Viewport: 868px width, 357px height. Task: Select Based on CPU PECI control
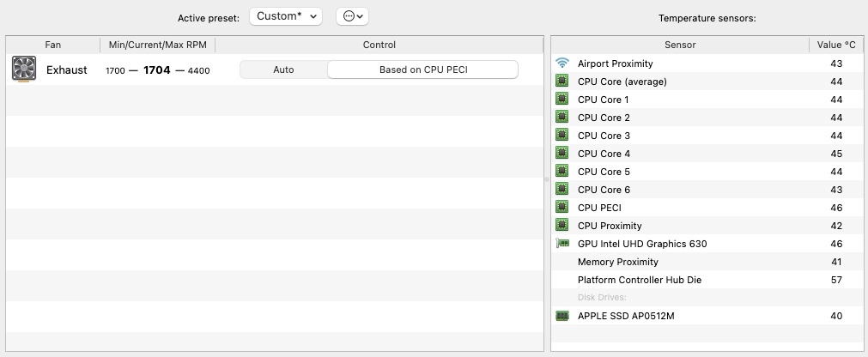pyautogui.click(x=422, y=70)
